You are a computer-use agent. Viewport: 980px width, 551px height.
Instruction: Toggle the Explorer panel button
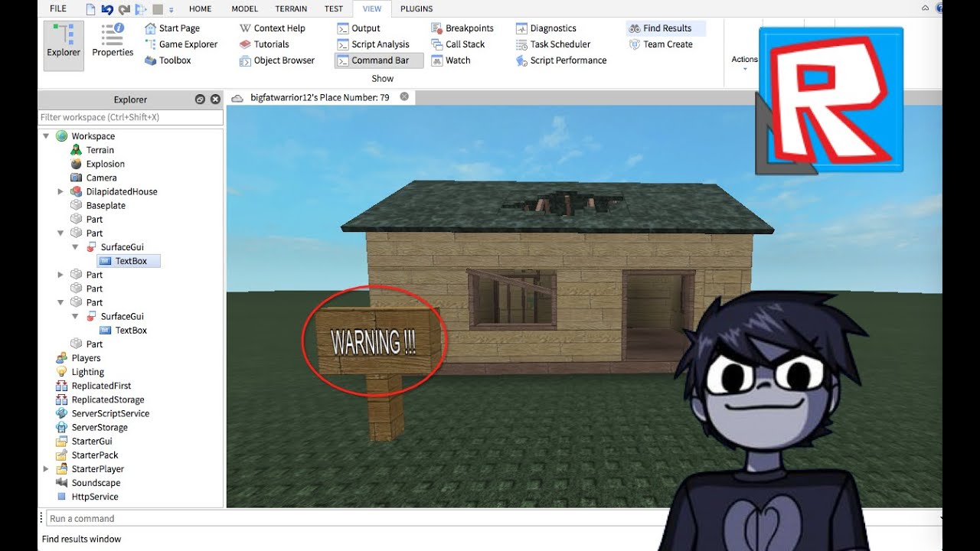[64, 44]
